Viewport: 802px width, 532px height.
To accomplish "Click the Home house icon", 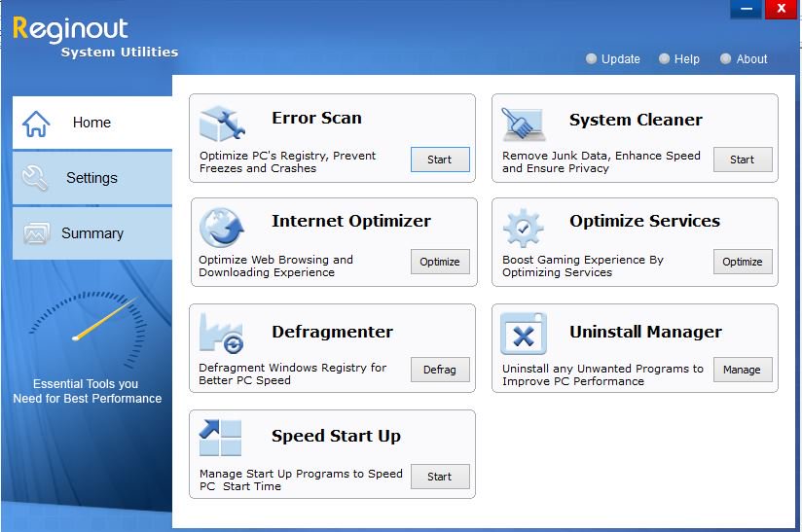I will [36, 124].
